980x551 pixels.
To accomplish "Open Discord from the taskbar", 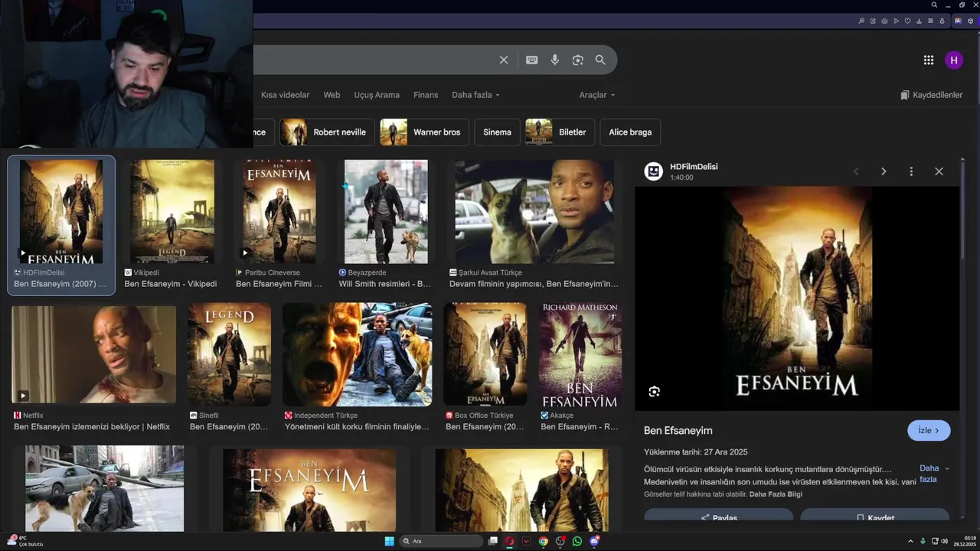I will tap(594, 541).
